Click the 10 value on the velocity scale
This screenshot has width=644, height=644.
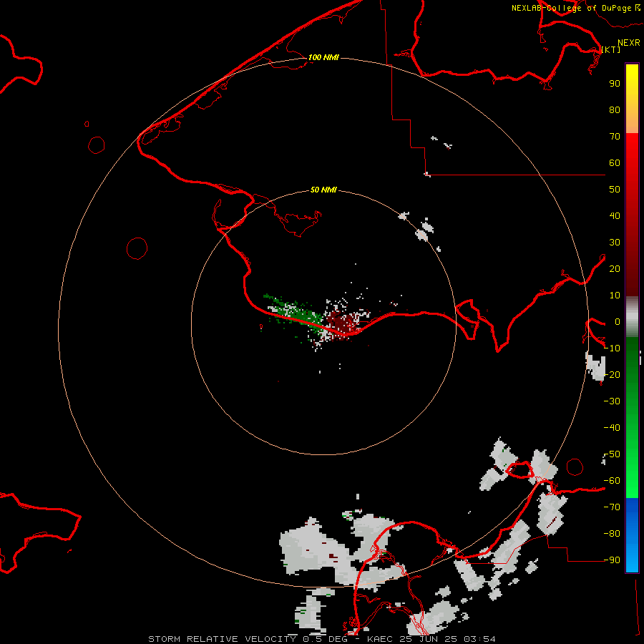pos(615,296)
